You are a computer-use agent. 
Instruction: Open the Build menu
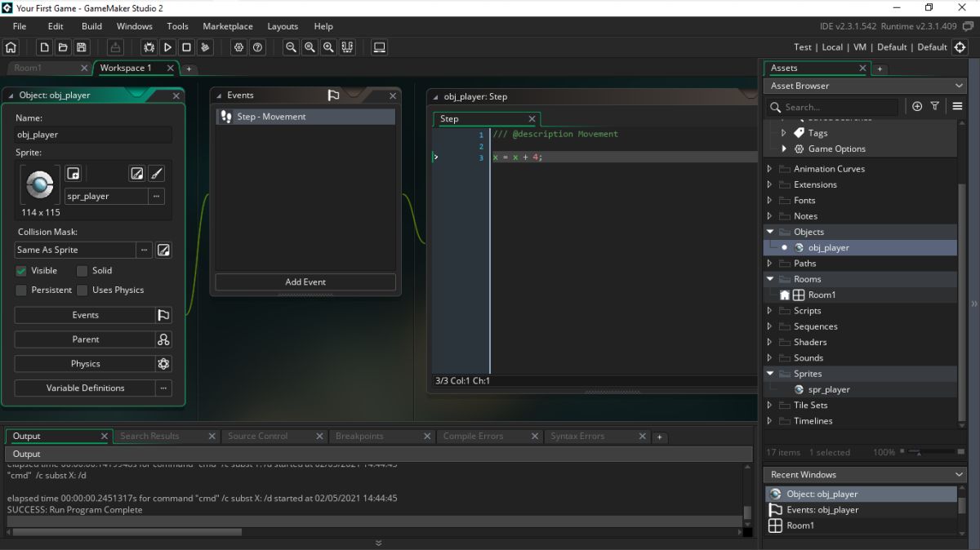(x=91, y=26)
